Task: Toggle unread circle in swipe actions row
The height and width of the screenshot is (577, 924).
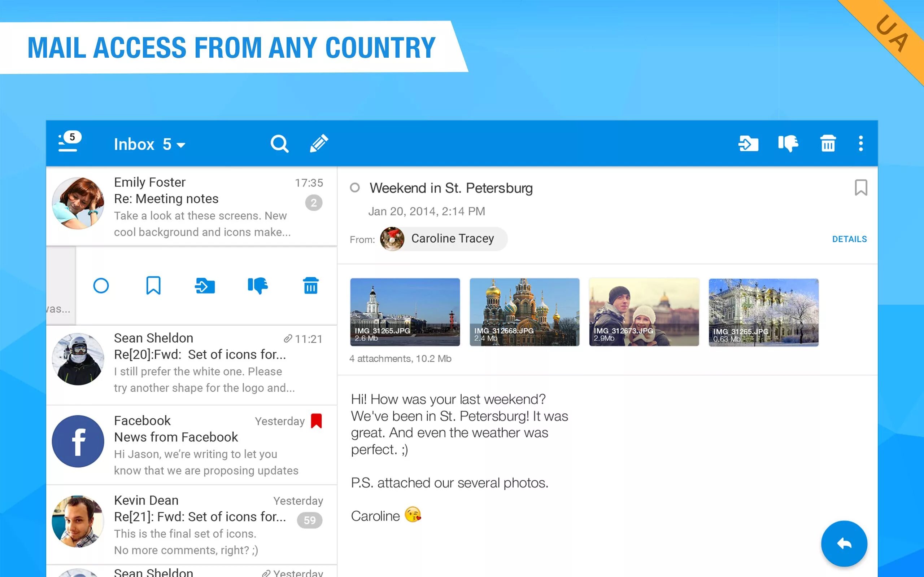Action: [101, 286]
